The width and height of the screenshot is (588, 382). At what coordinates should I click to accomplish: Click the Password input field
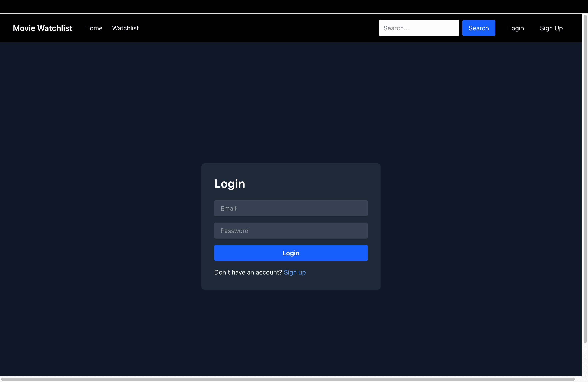pos(291,231)
